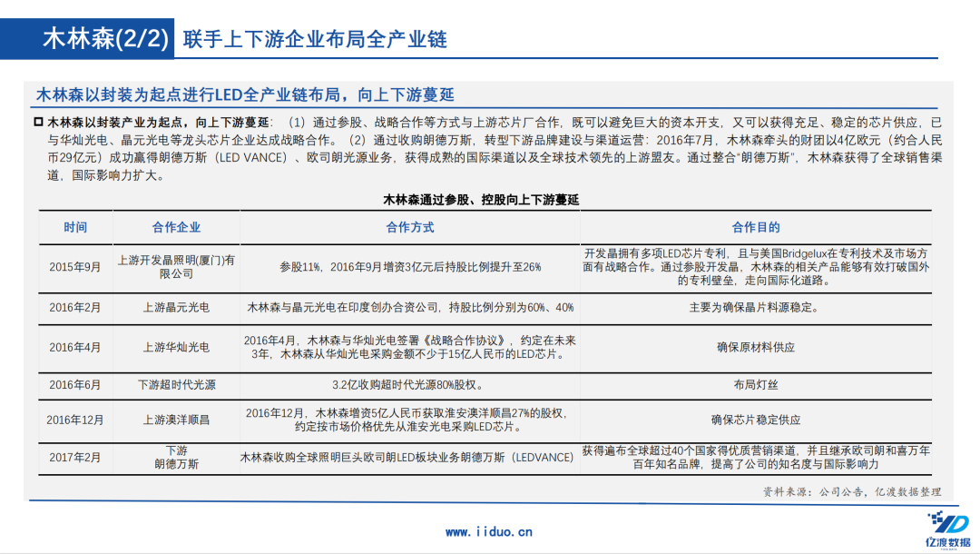Select the 2015年9月 date cell
This screenshot has height=554, width=980.
pos(75,267)
